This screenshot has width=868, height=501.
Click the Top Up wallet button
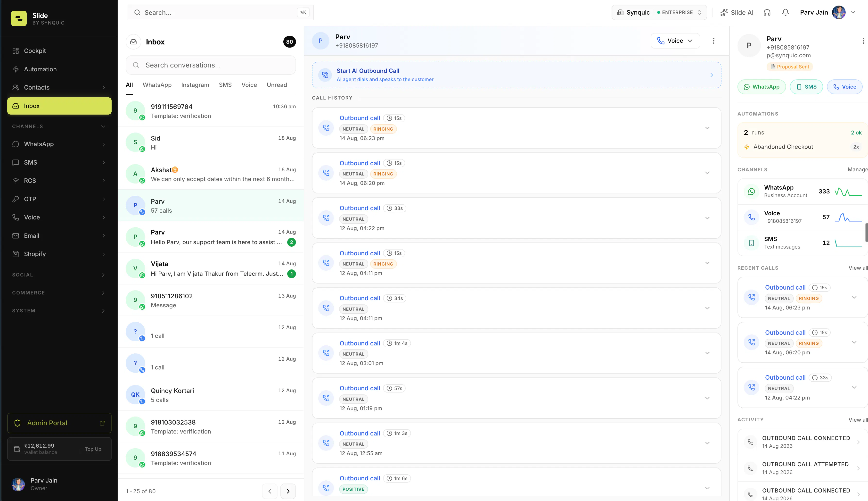pyautogui.click(x=90, y=449)
